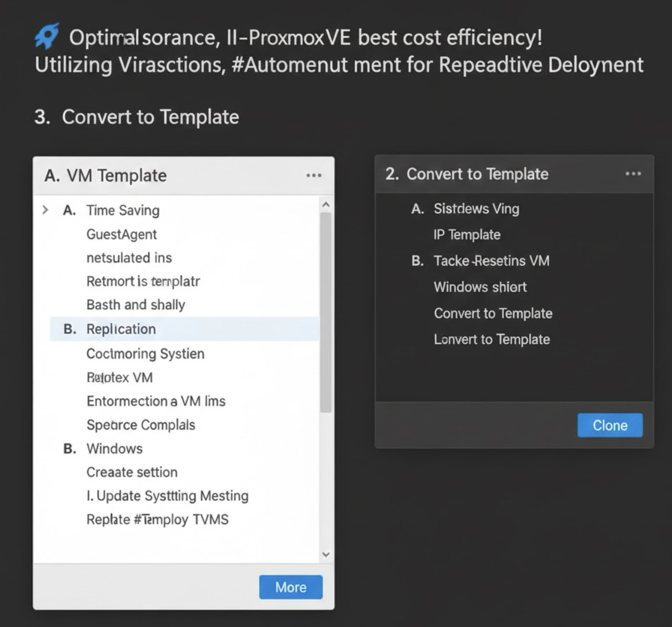Select the Entormection a VM lims row
Viewport: 672px width, 627px height.
click(156, 401)
